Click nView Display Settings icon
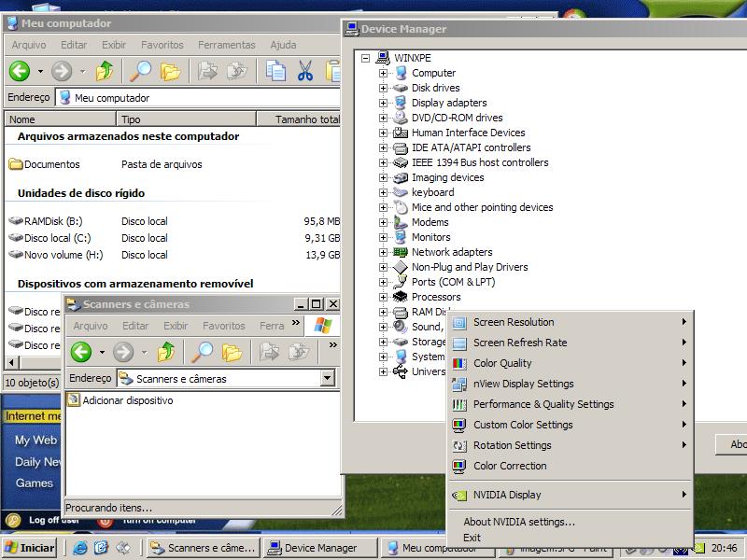The width and height of the screenshot is (747, 560). coord(459,384)
